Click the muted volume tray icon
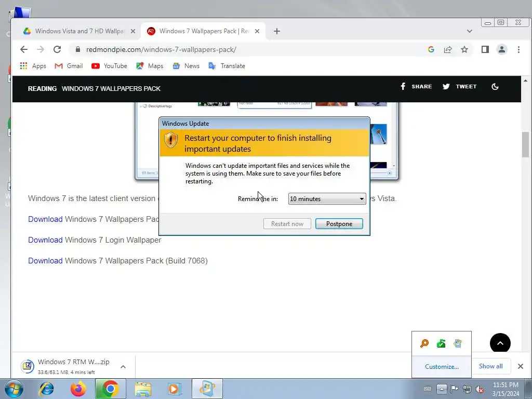532x399 pixels. click(480, 389)
